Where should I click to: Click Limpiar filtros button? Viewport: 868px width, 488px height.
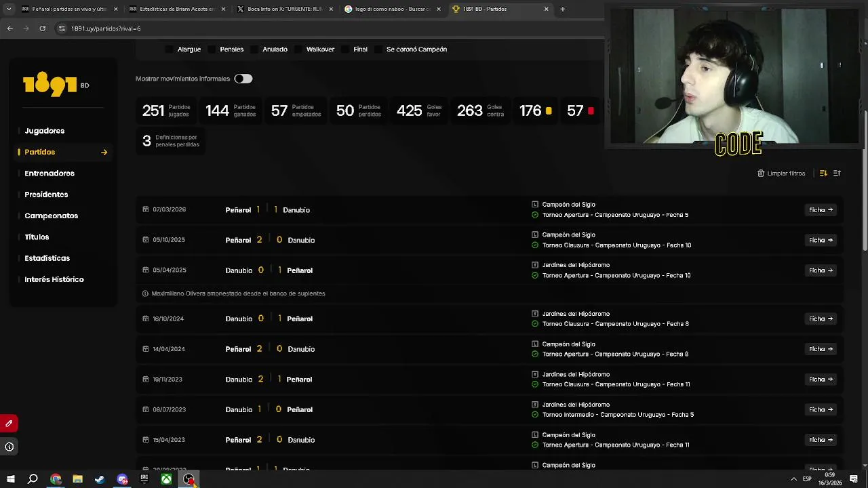781,174
